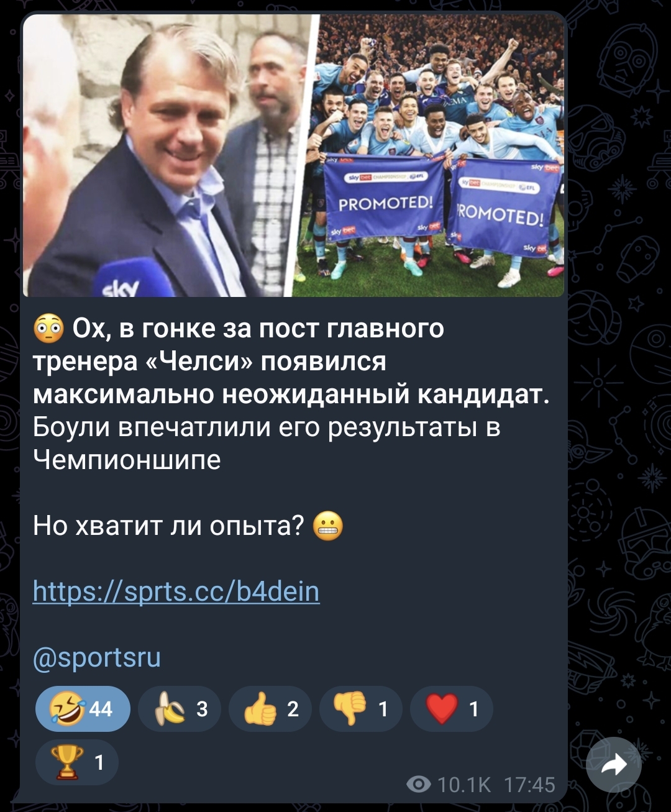Add trophy reaction

(x=77, y=762)
